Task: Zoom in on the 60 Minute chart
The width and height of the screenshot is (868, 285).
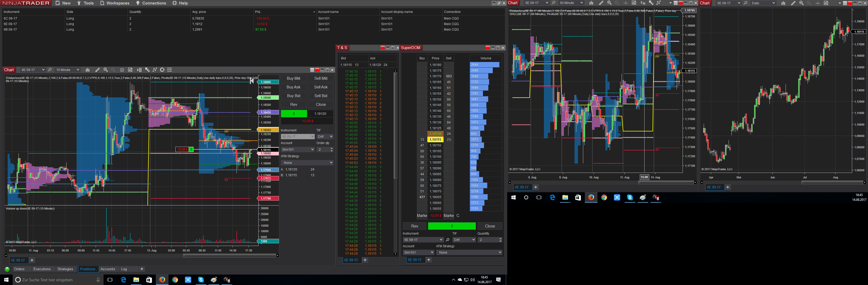Action: (609, 3)
